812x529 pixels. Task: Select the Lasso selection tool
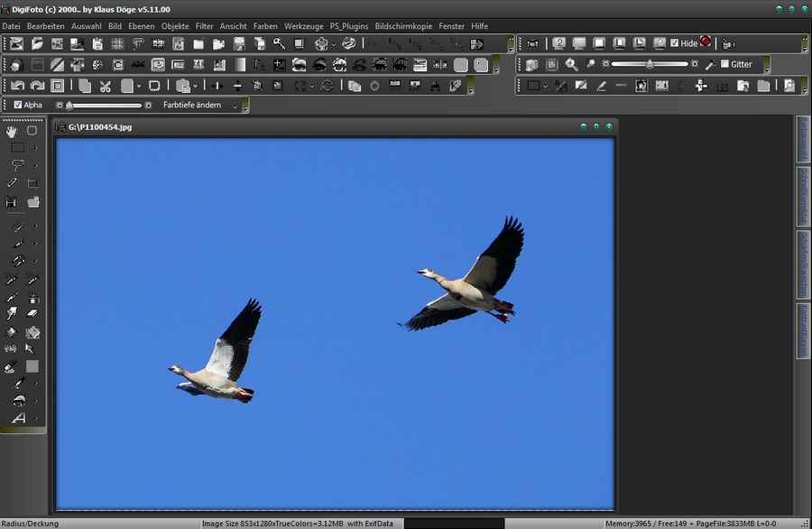coord(17,165)
